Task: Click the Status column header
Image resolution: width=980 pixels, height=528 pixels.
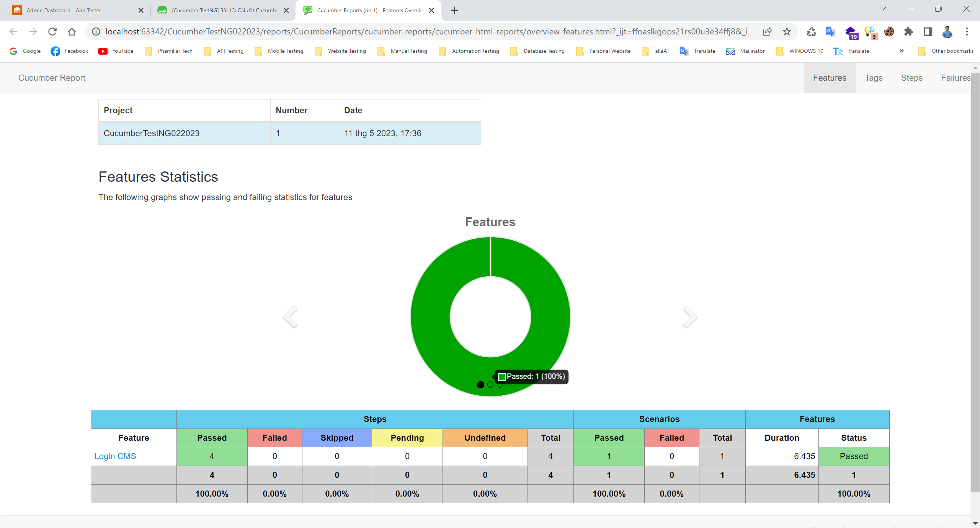Action: pyautogui.click(x=854, y=438)
